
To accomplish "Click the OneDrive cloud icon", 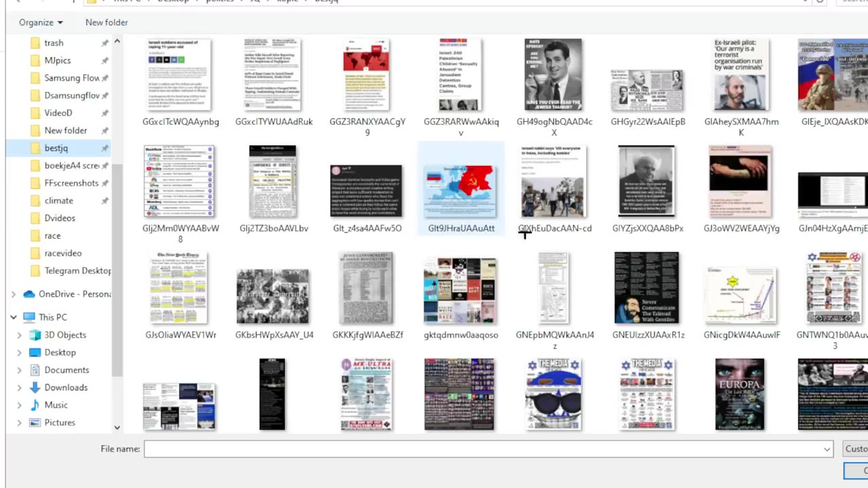I will coord(28,294).
